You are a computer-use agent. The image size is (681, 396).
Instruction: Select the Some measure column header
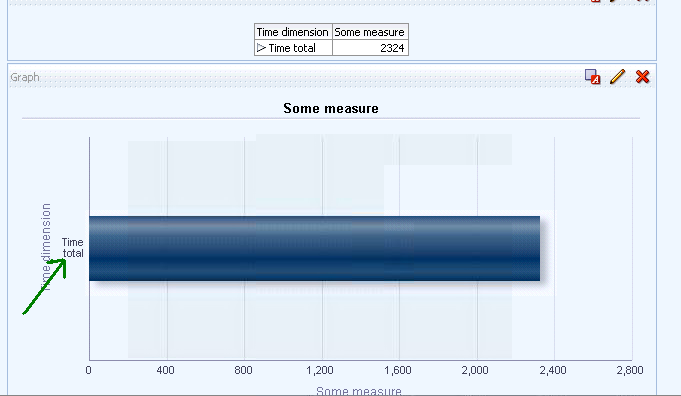tap(370, 32)
